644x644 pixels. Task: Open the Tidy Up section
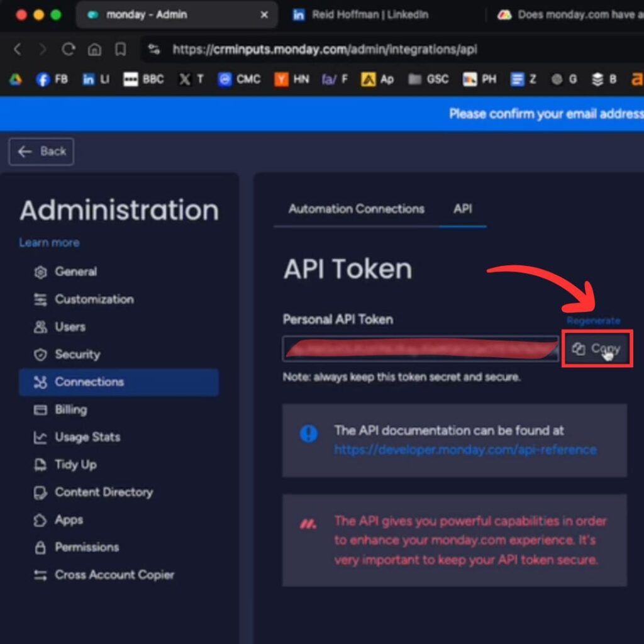pos(65,465)
